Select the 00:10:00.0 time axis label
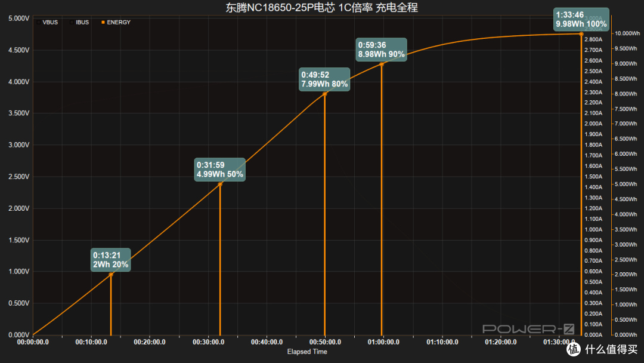This screenshot has width=644, height=363. [x=91, y=342]
